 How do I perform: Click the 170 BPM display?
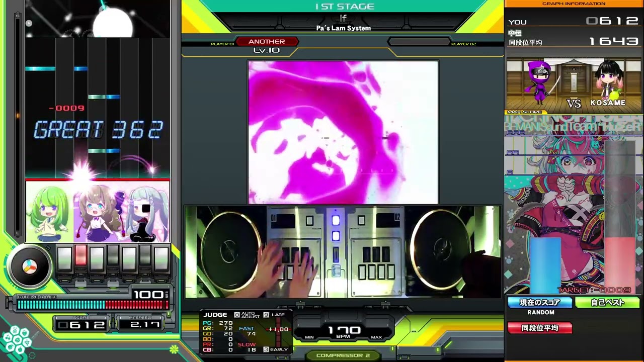(345, 330)
